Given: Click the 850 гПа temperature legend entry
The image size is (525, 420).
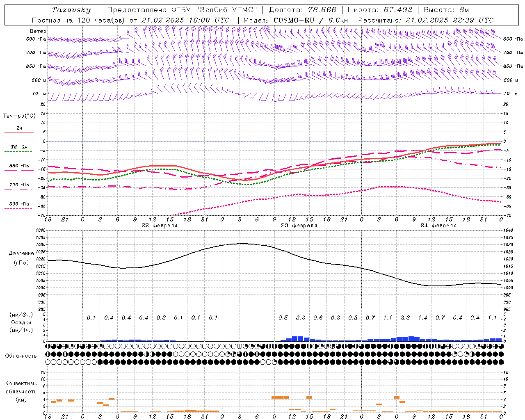Looking at the screenshot, I should (19, 166).
